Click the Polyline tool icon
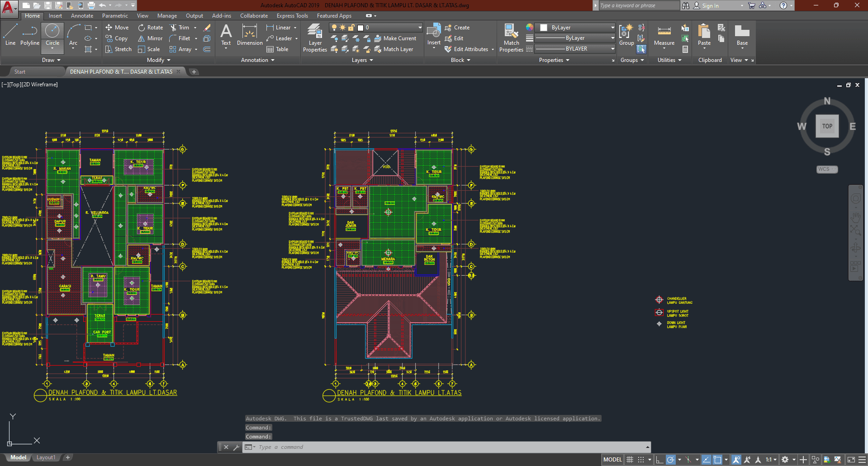 point(30,35)
